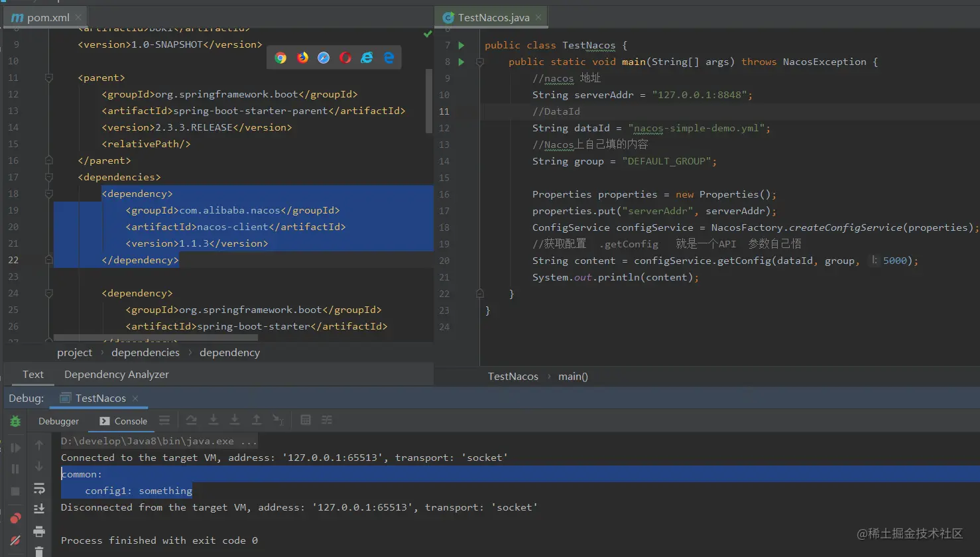The image size is (980, 557).
Task: Collapse the parent tag fold at line 11
Action: tap(49, 78)
